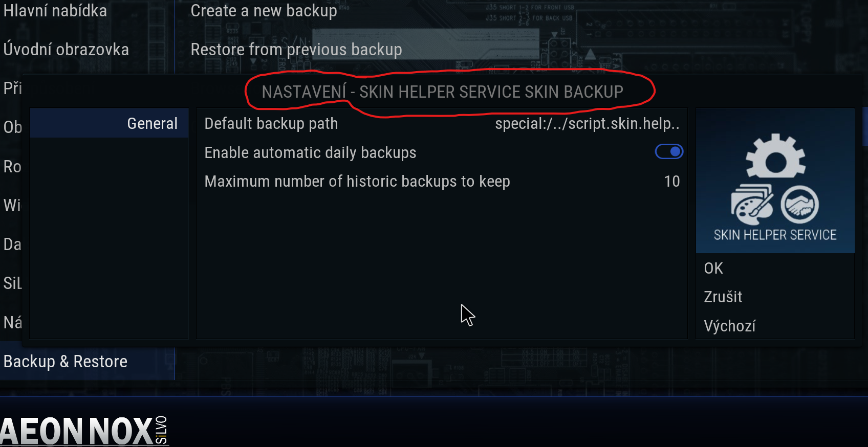This screenshot has height=447, width=868.
Task: Click the backup path value special:/../script.skin.help..
Action: (x=588, y=124)
